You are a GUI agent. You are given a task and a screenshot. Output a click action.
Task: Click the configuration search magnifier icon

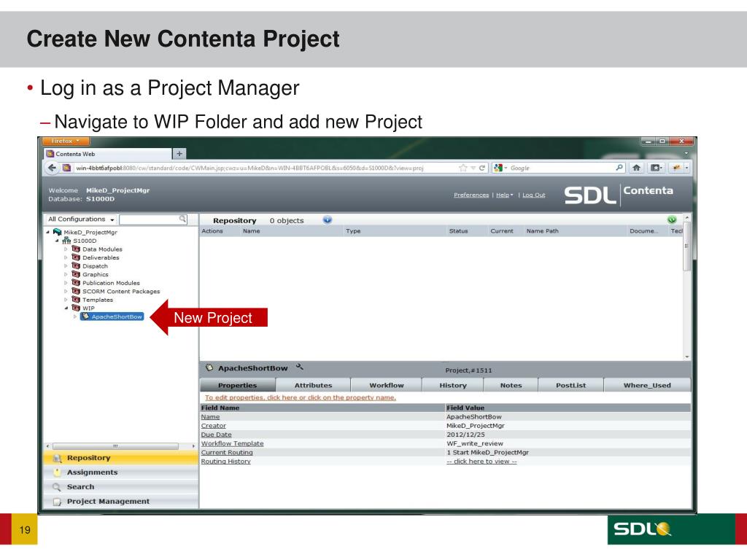(182, 219)
